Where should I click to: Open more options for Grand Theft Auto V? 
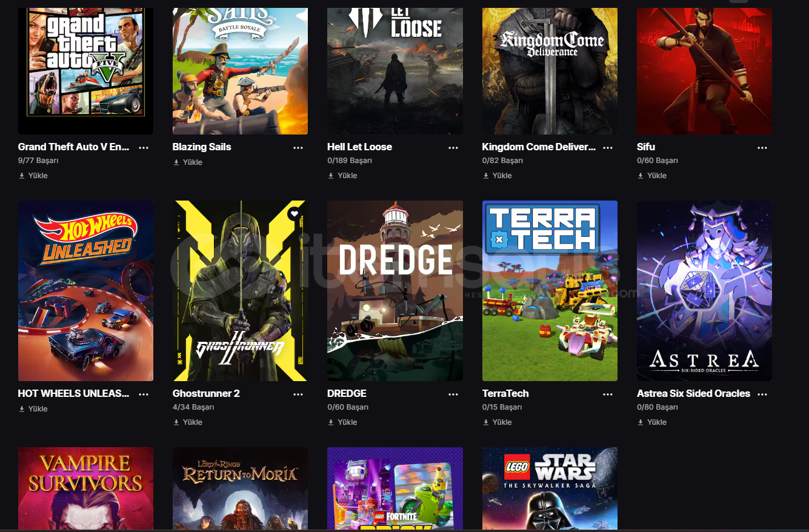pyautogui.click(x=144, y=147)
